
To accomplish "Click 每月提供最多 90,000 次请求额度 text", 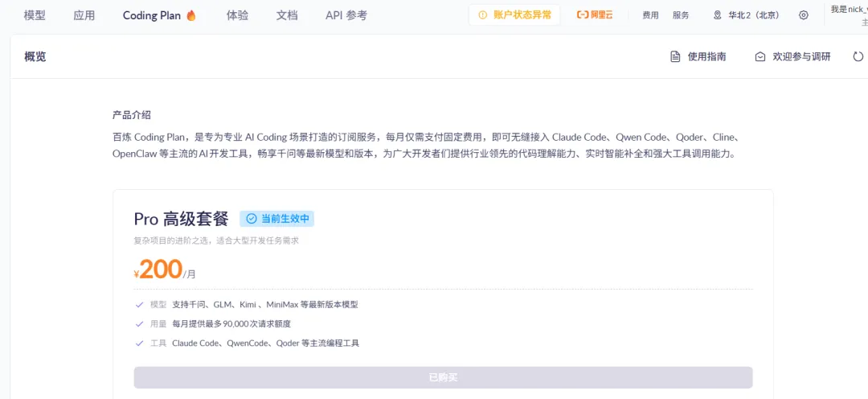I will coord(231,323).
